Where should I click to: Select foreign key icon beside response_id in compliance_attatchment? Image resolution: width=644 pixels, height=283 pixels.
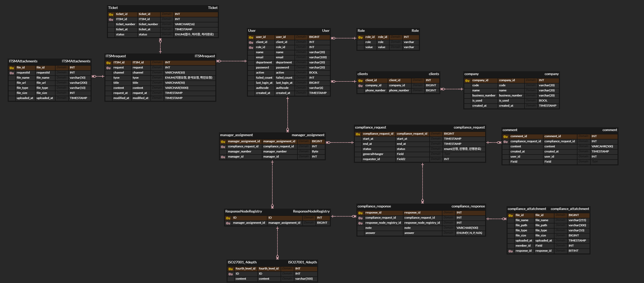511,251
